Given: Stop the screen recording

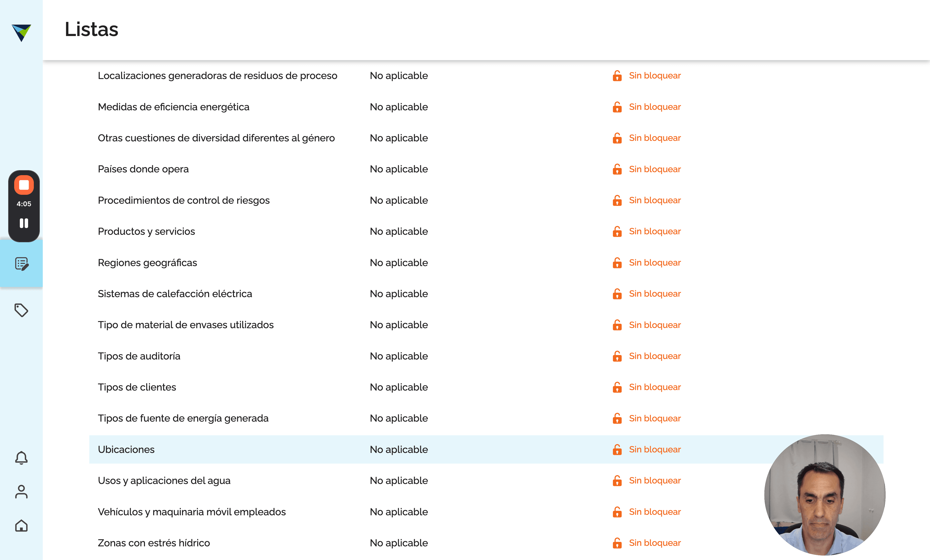Looking at the screenshot, I should (x=24, y=185).
